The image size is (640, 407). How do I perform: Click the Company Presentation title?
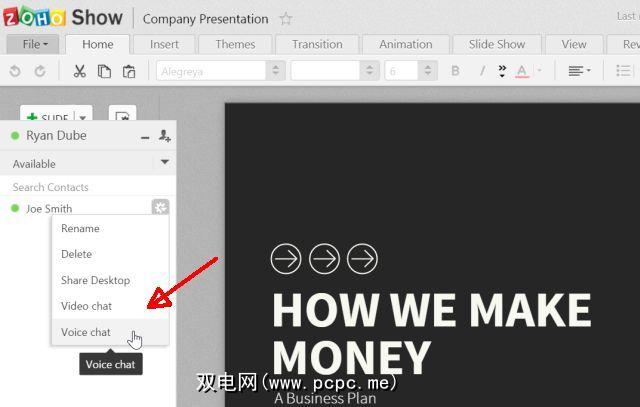pos(205,19)
